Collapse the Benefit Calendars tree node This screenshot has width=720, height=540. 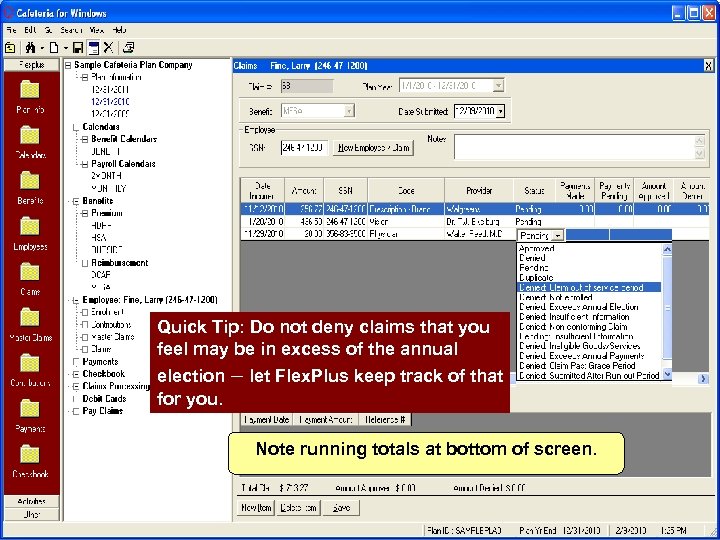pyautogui.click(x=84, y=139)
